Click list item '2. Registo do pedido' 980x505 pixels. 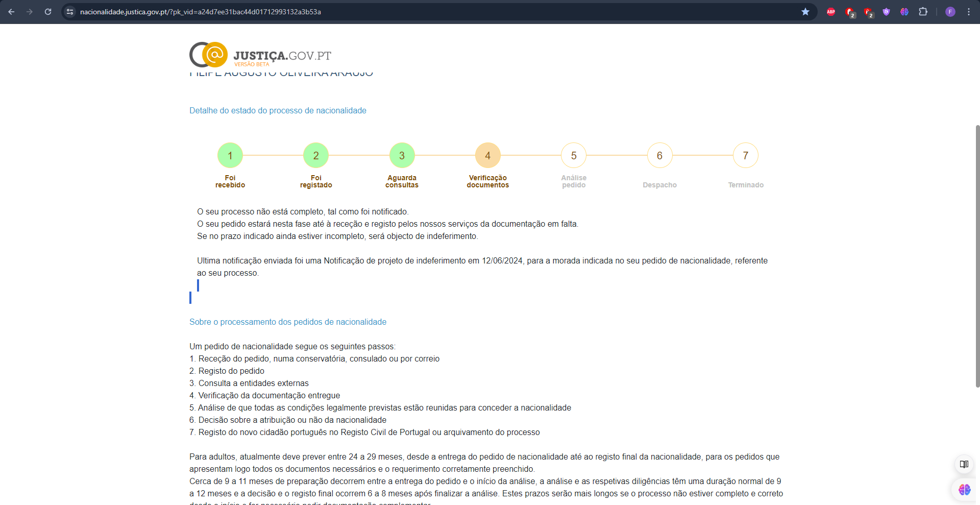pyautogui.click(x=227, y=371)
